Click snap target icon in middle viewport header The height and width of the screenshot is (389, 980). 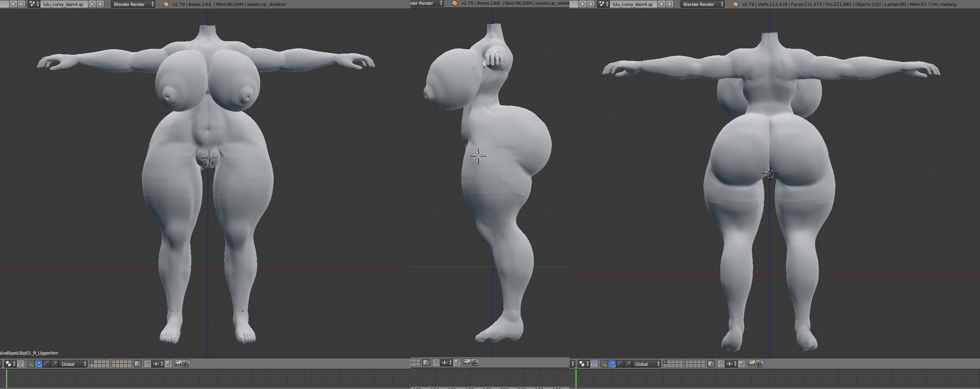click(x=457, y=363)
